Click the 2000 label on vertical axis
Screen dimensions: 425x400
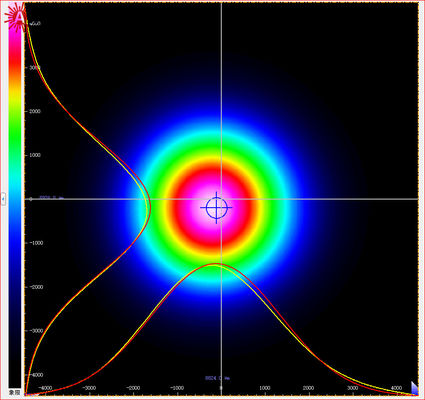tap(35, 111)
